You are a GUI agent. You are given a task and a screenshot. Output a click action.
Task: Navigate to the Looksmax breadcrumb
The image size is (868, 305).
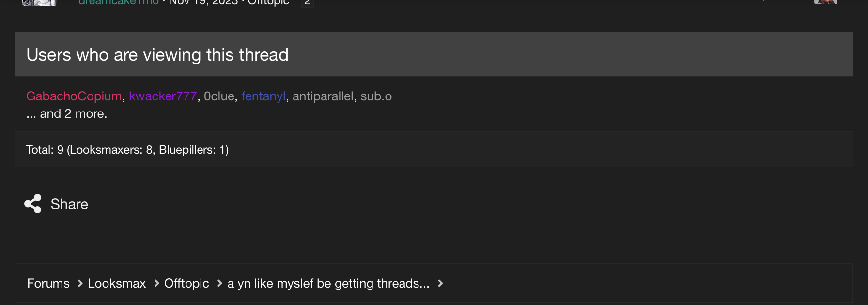(117, 283)
